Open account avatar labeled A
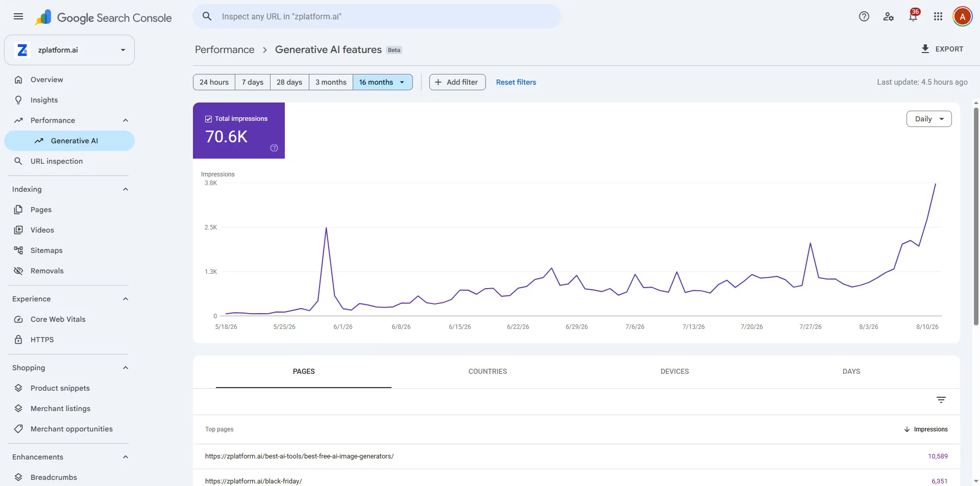The height and width of the screenshot is (486, 980). [x=962, y=16]
